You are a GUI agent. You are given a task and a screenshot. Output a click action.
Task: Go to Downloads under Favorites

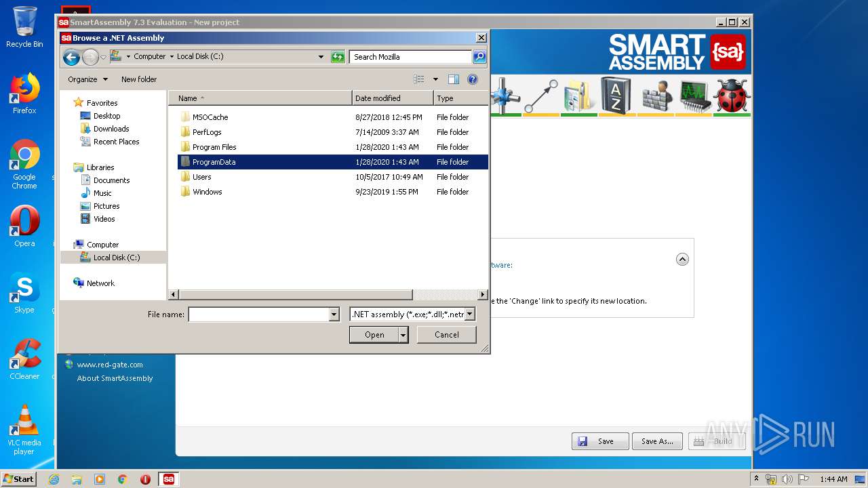tap(111, 129)
